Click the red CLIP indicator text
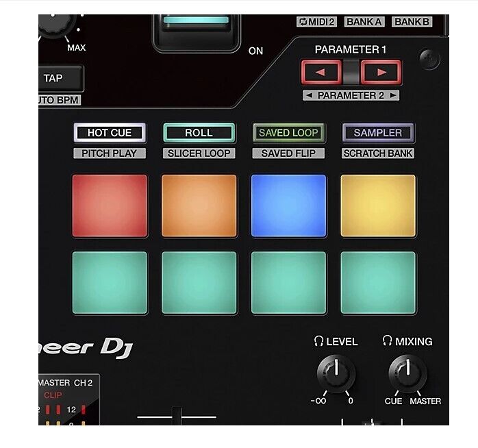478x448 pixels. tap(53, 395)
